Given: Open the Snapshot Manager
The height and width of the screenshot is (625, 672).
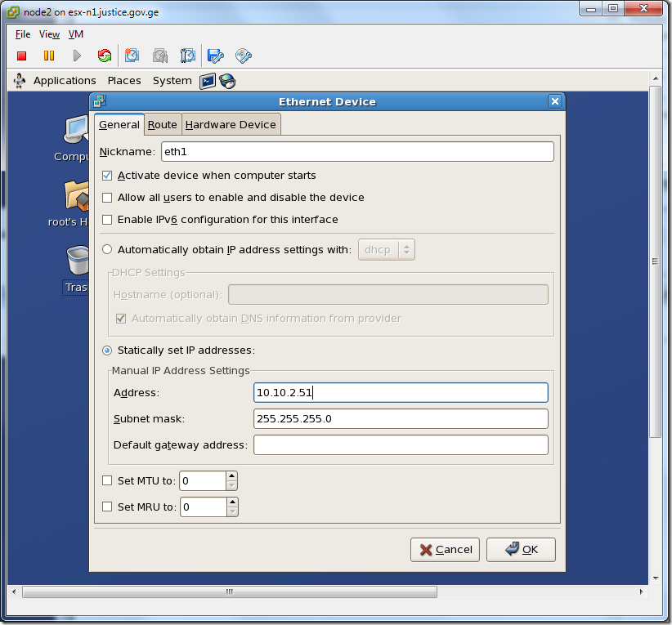Looking at the screenshot, I should click(x=188, y=56).
